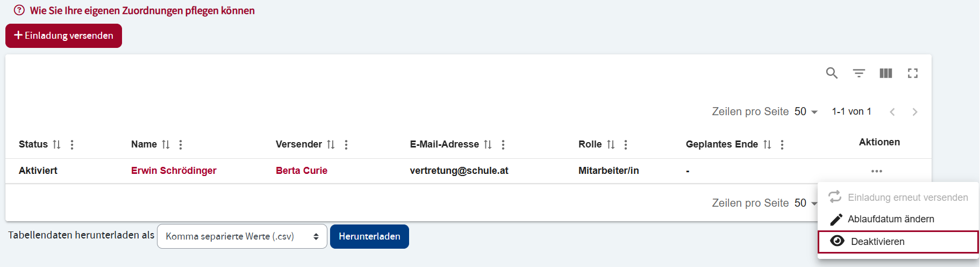This screenshot has height=267, width=980.
Task: Open the table filter icon
Action: 859,73
